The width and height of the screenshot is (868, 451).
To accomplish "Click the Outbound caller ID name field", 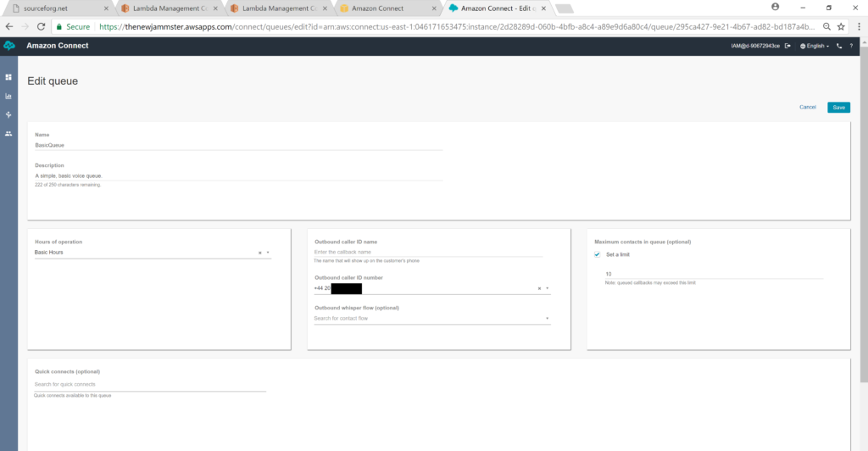I will [x=428, y=252].
